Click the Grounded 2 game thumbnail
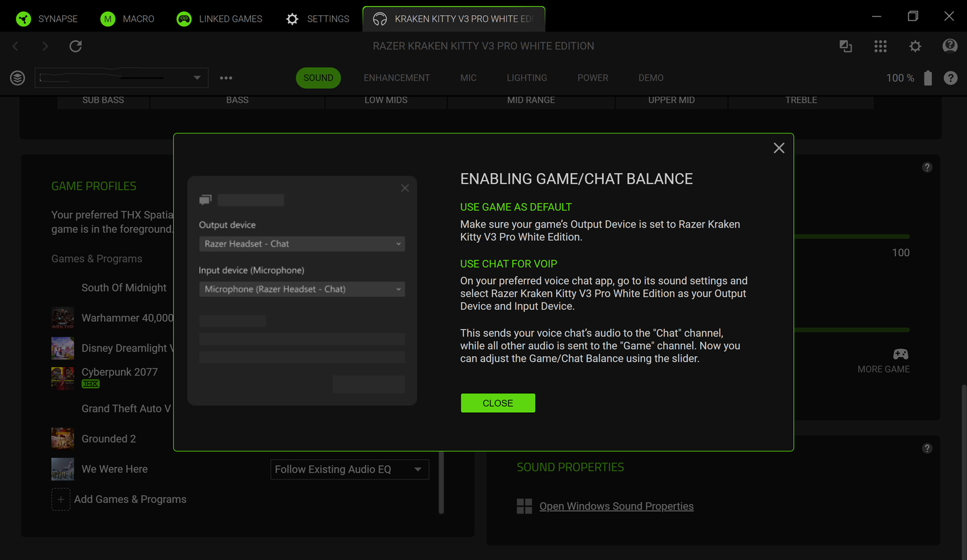The width and height of the screenshot is (967, 560). point(62,439)
